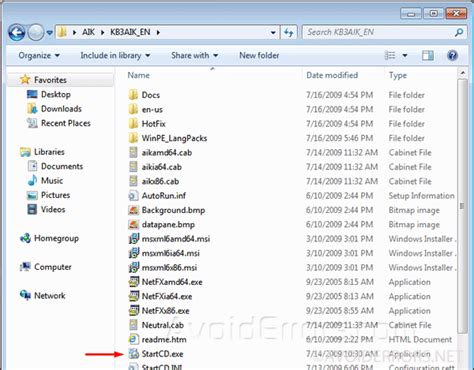Screen dimensions: 474x370
Task: Open the address bar history dropdown
Action: pos(273,33)
